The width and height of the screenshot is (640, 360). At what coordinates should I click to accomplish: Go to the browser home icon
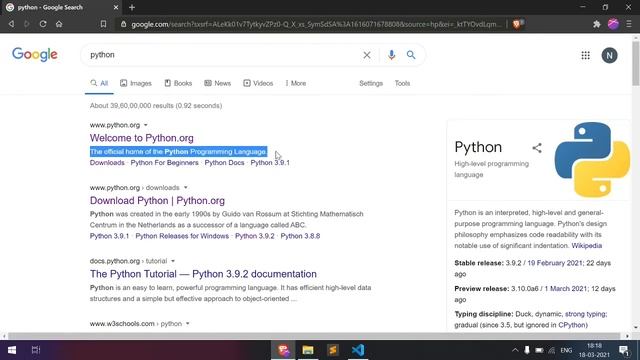(59, 24)
